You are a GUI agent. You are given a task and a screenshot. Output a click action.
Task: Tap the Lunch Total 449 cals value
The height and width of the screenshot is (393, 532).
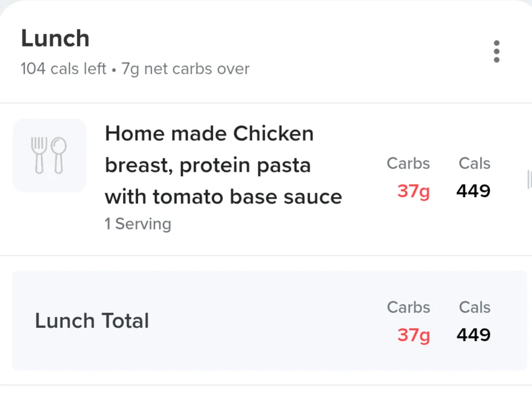click(473, 335)
